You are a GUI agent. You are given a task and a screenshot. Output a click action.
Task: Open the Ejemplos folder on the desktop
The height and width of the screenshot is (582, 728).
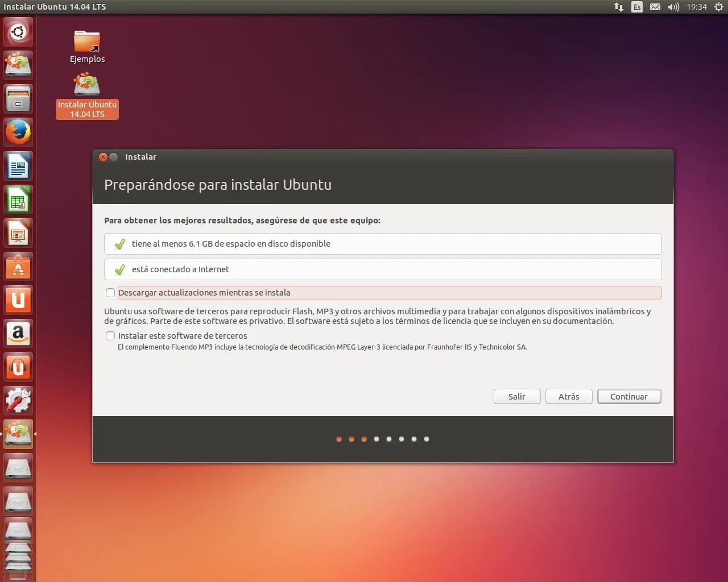pos(87,47)
